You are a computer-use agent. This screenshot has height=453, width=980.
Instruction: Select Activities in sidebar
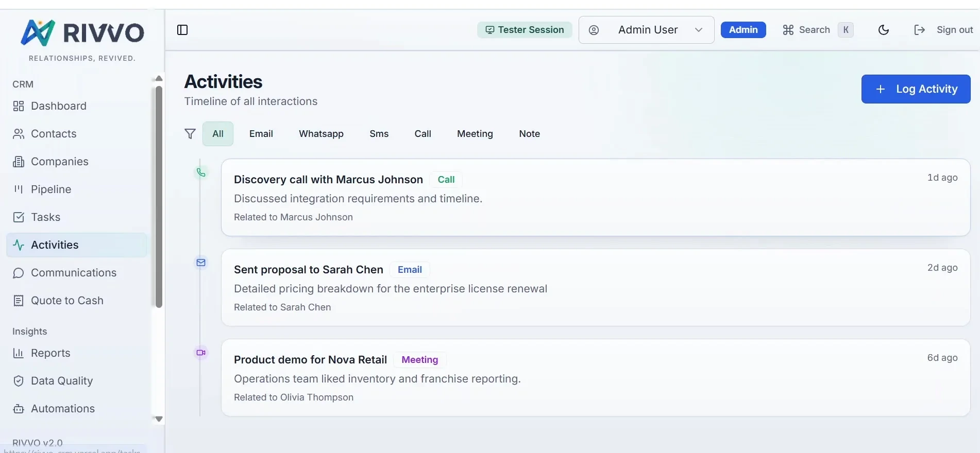coord(77,245)
